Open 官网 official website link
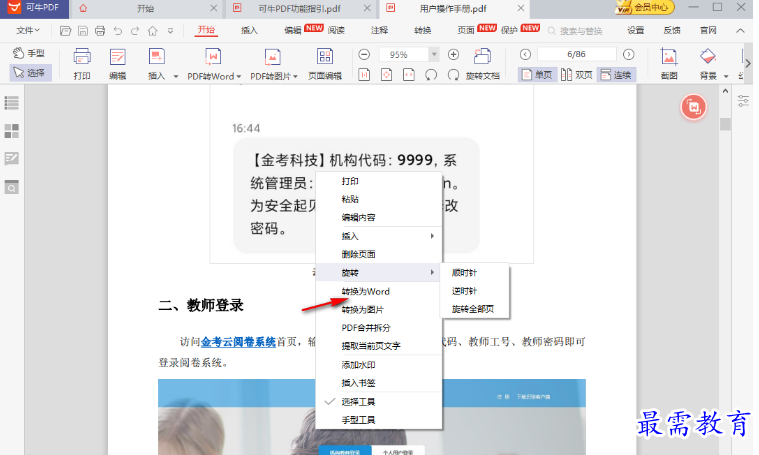The image size is (759, 455). click(708, 30)
